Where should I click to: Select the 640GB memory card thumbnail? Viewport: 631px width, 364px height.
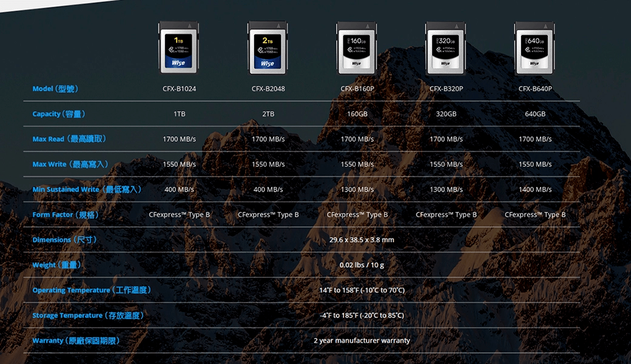coord(535,46)
